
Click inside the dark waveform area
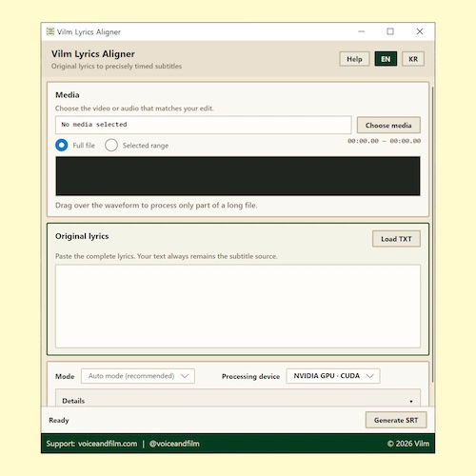click(x=238, y=176)
